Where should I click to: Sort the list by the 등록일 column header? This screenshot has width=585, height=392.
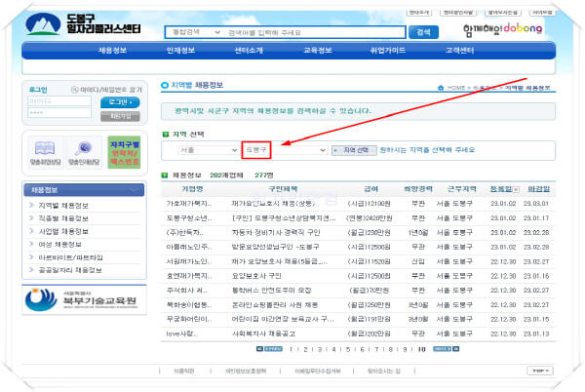501,189
